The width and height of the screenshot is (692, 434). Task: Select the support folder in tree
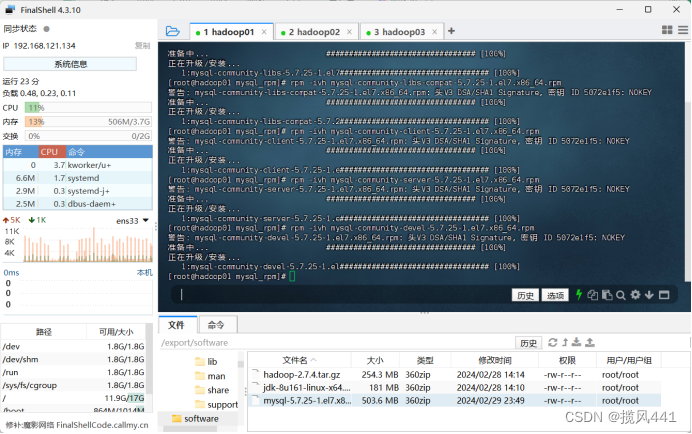[x=216, y=404]
